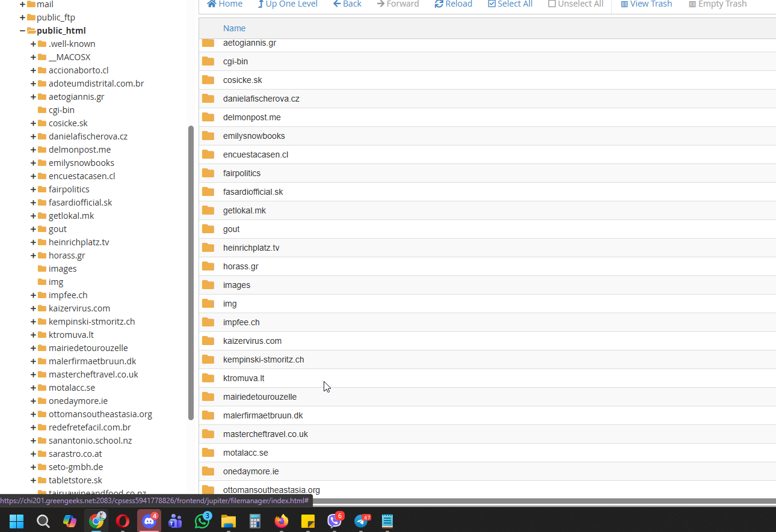Viewport: 776px width, 532px height.
Task: Open View Trash in the toolbar
Action: point(646,4)
